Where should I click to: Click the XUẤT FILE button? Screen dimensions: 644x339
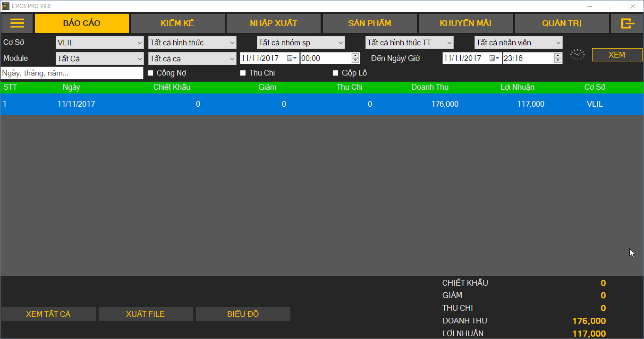tap(145, 314)
